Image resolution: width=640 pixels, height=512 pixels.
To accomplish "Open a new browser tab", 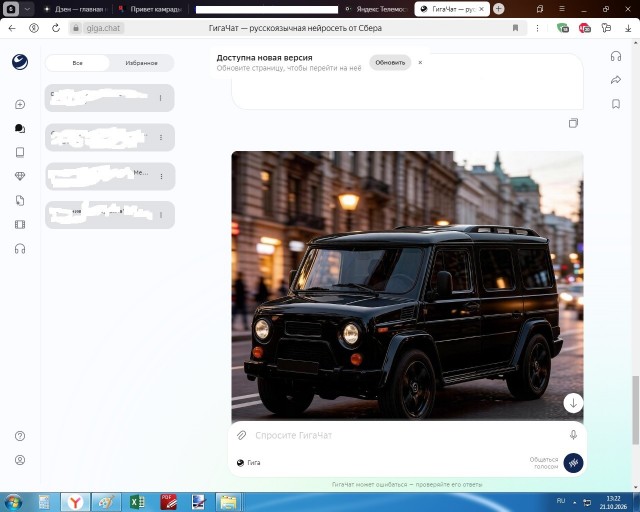I will click(x=498, y=9).
